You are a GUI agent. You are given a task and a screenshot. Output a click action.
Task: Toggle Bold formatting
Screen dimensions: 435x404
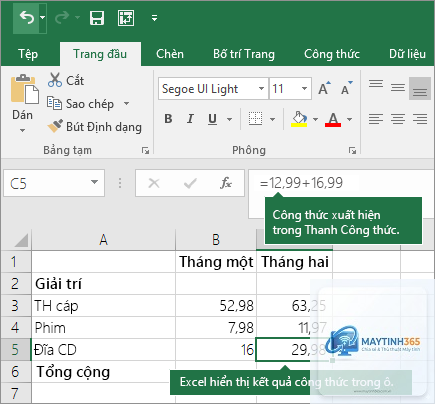pos(168,119)
